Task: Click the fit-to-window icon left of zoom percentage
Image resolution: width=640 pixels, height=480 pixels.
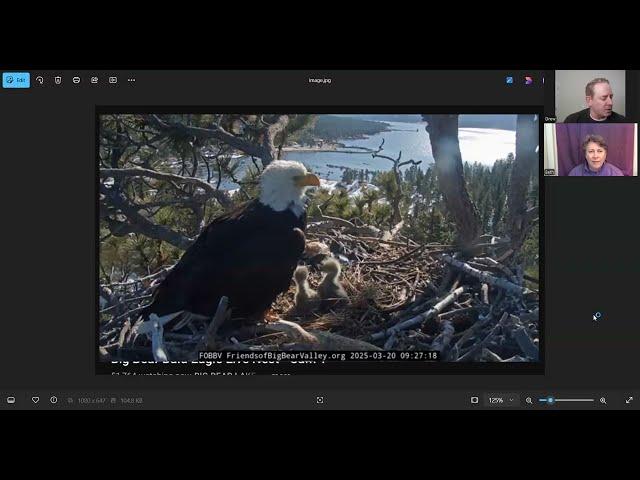Action: [474, 400]
